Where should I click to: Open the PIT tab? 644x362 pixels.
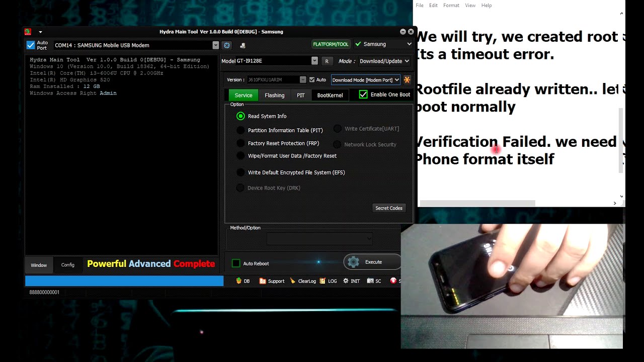pos(301,95)
